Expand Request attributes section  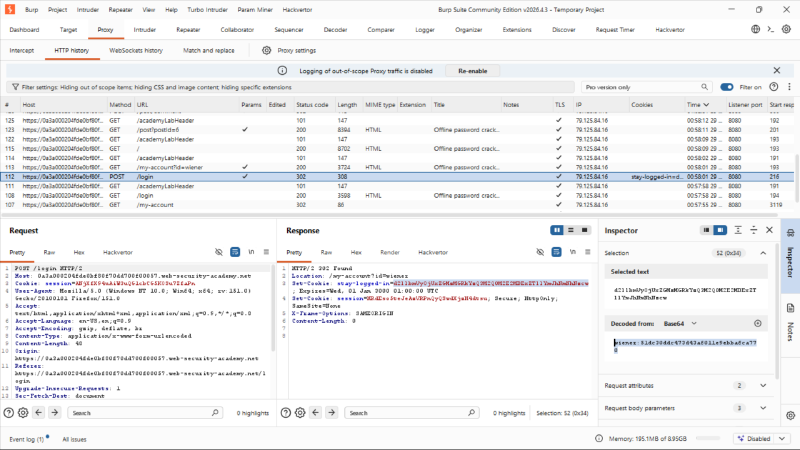coord(763,385)
